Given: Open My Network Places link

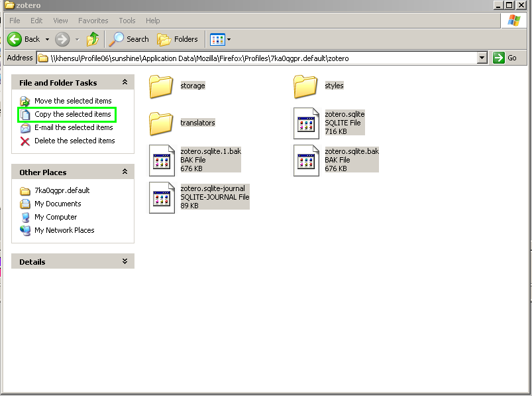Looking at the screenshot, I should tap(64, 230).
